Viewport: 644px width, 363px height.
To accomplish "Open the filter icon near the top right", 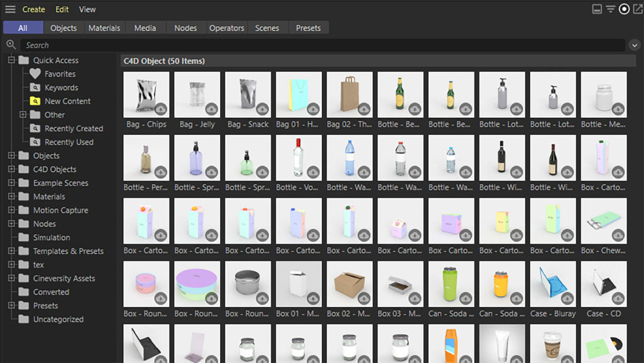I will click(x=611, y=9).
